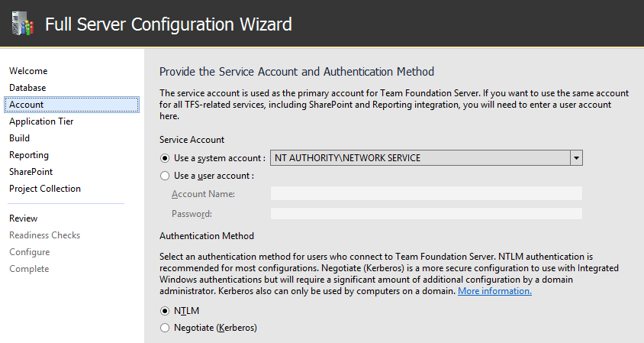Image resolution: width=644 pixels, height=343 pixels.
Task: Choose Negotiate (Kerberos) radio button
Action: (165, 328)
